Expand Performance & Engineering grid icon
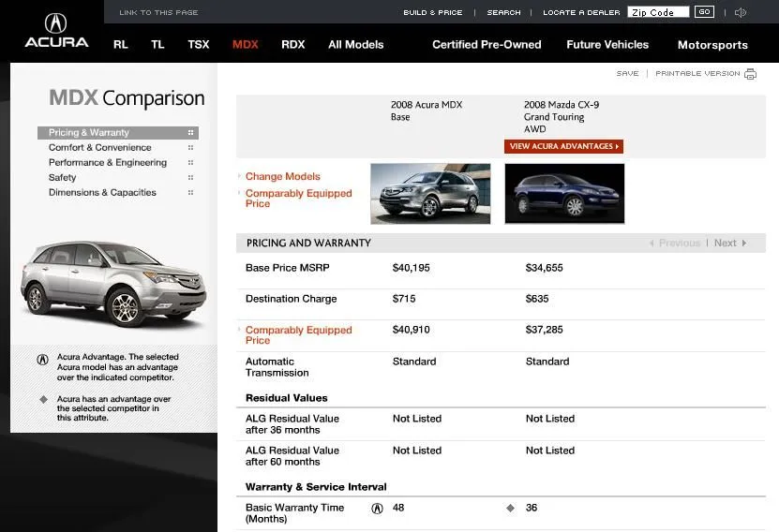 pos(191,163)
